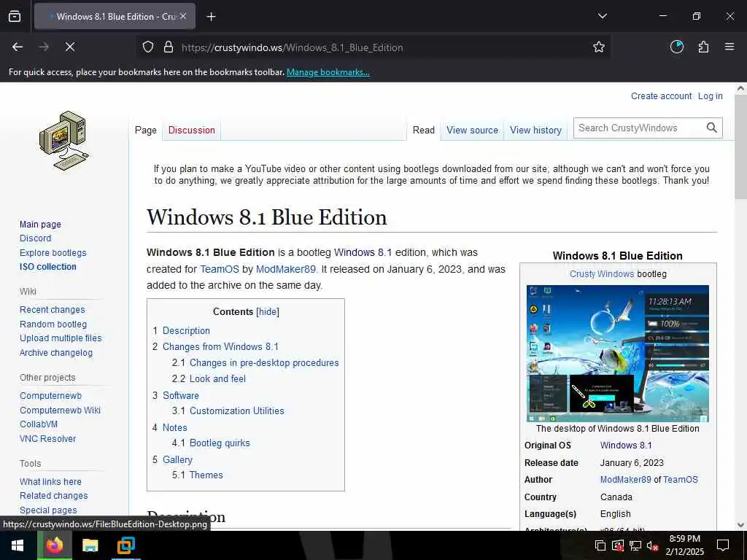
Task: Click the muted volume tray icon
Action: click(x=652, y=545)
